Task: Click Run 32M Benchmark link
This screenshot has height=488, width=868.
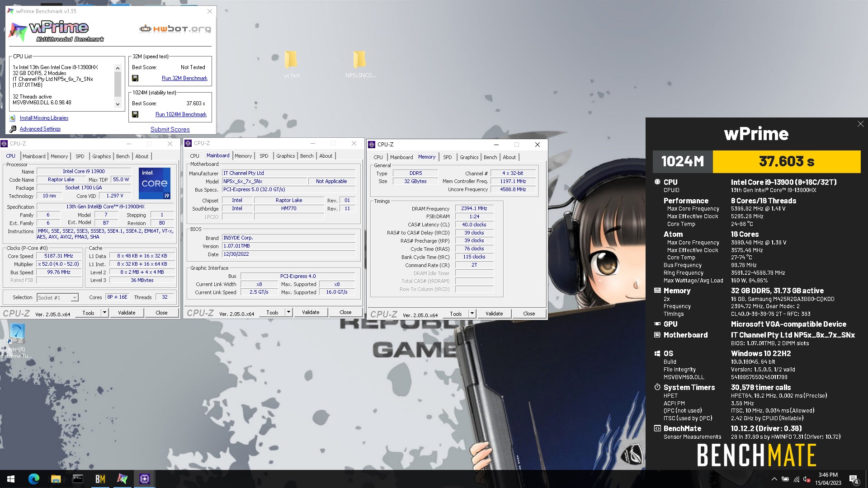Action: click(x=184, y=78)
